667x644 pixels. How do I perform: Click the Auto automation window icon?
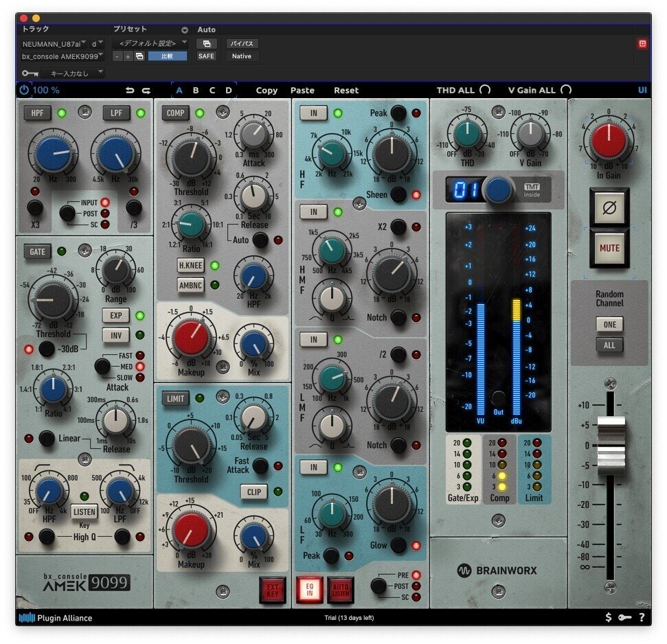(x=206, y=43)
